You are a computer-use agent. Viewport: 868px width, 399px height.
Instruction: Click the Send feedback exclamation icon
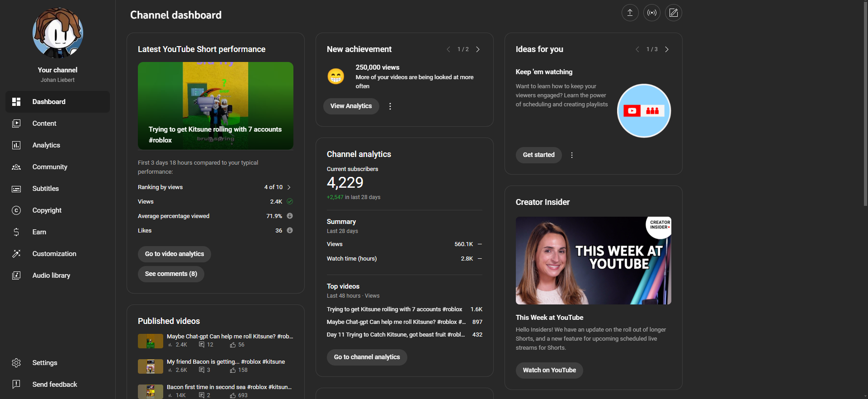16,385
